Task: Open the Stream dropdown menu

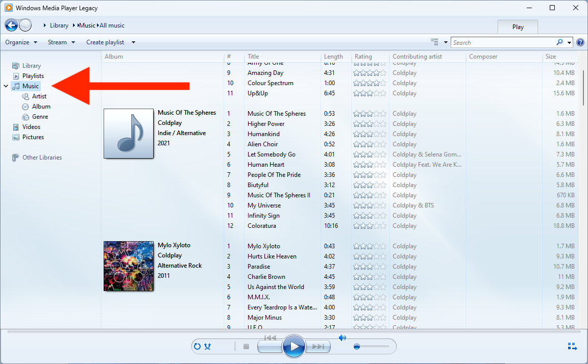Action: (61, 42)
